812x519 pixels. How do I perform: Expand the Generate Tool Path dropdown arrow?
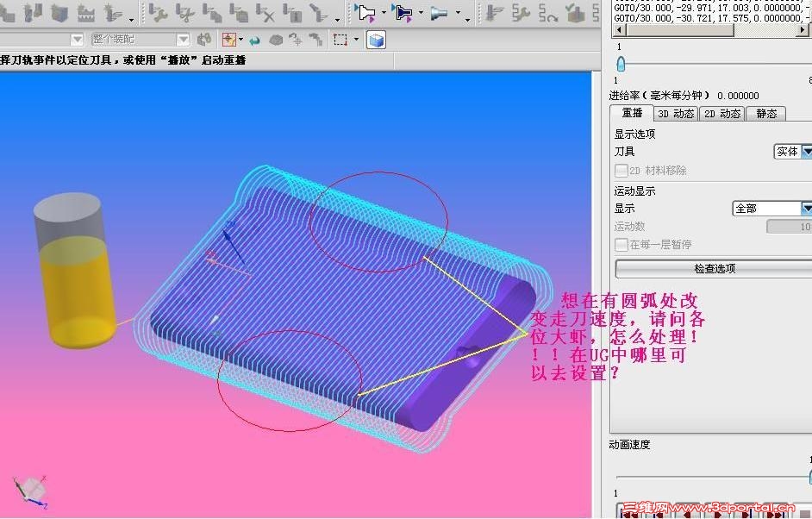(384, 13)
